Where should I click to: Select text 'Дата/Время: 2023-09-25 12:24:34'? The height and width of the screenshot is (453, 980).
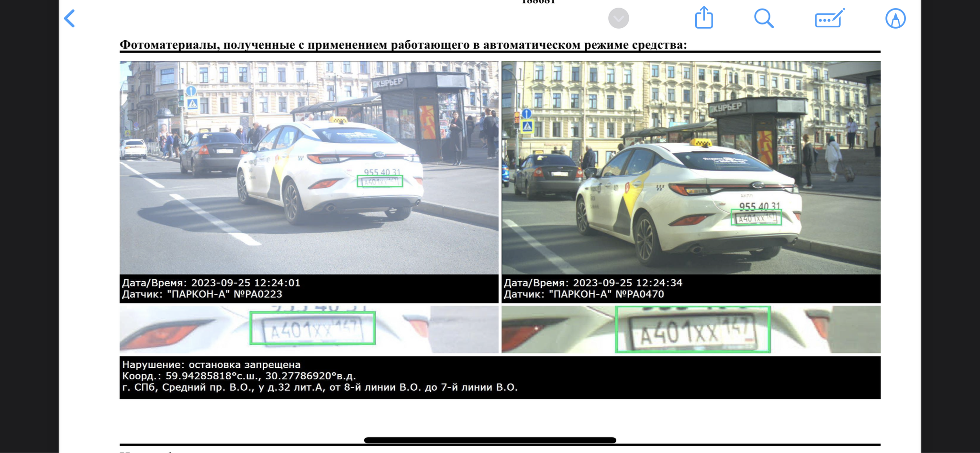593,283
